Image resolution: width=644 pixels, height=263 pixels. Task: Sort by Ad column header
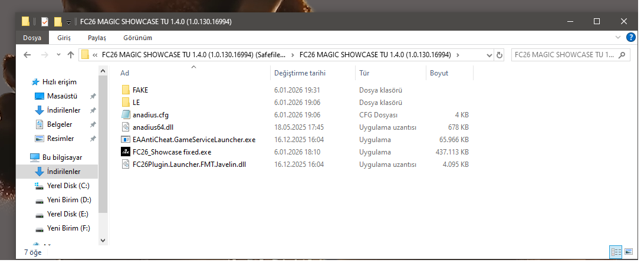coord(193,73)
